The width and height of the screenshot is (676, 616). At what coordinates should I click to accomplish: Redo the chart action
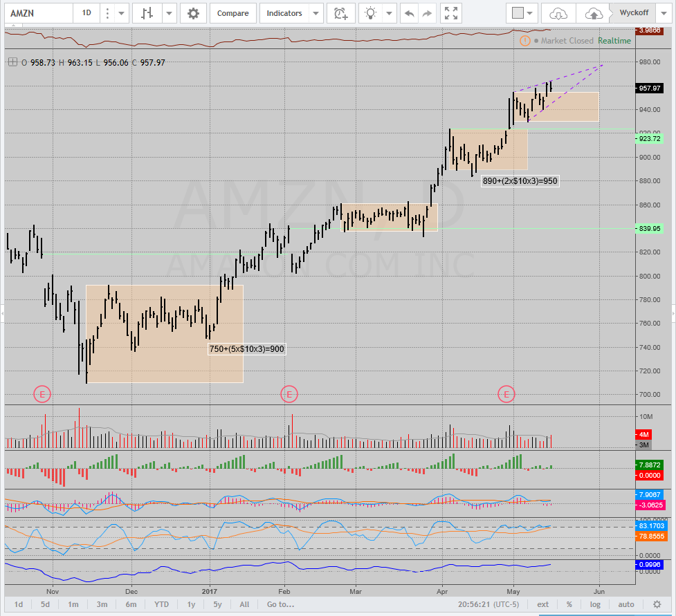(x=428, y=13)
